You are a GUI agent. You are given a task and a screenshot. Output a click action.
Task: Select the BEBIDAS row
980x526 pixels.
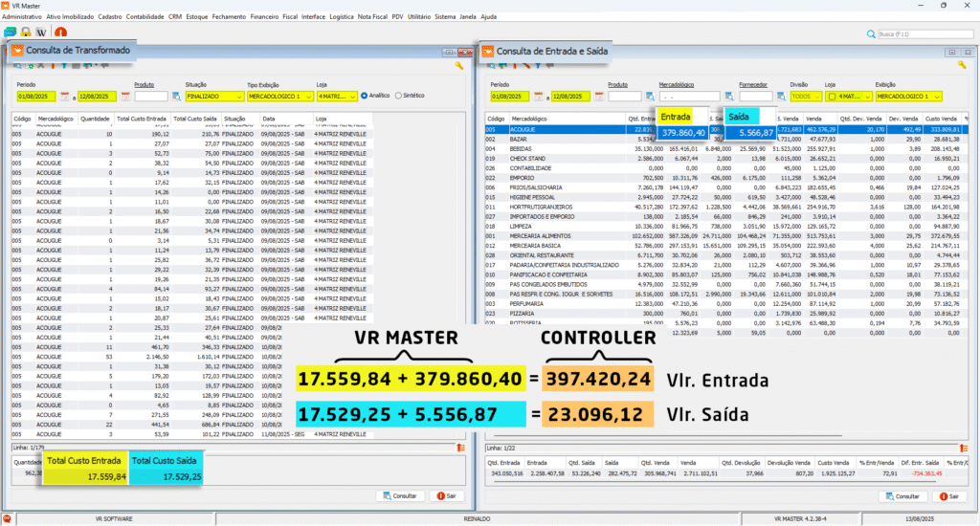point(726,149)
